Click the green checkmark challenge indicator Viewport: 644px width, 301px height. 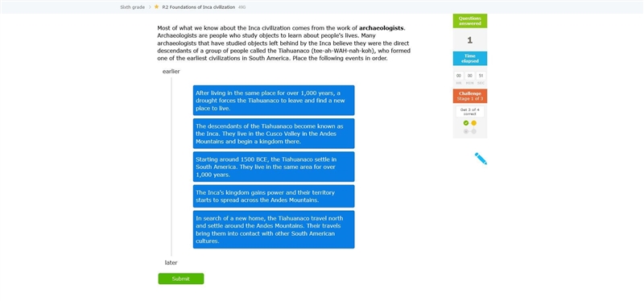466,123
